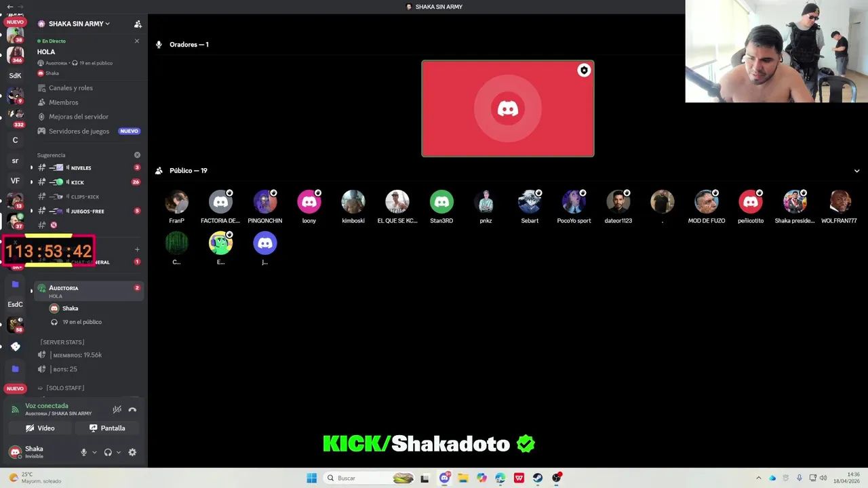Image resolution: width=868 pixels, height=488 pixels.
Task: Open headphone output options arrow
Action: click(x=119, y=452)
